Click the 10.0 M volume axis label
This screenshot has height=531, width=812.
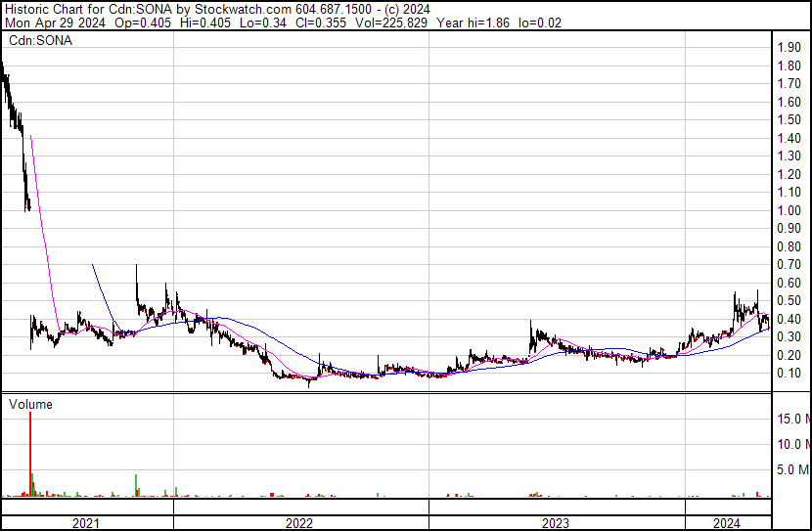coord(793,444)
